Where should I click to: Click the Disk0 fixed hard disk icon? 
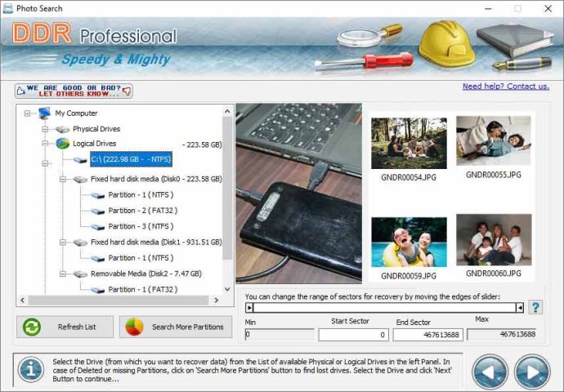(x=80, y=179)
